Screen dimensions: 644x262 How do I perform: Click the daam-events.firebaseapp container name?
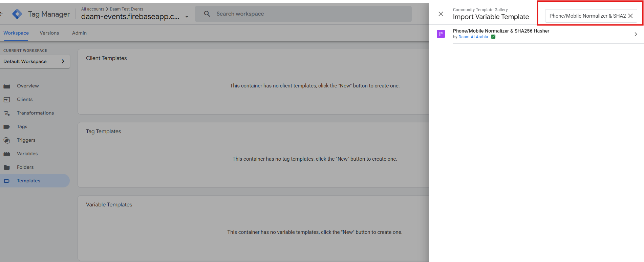click(130, 17)
